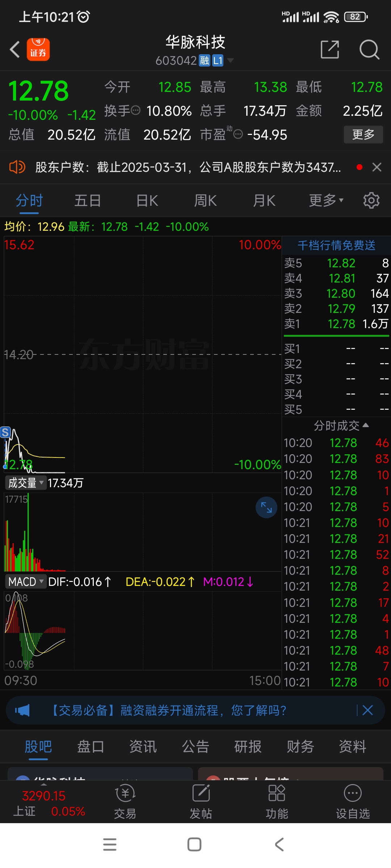Select the 分时 chart tab
The height and width of the screenshot is (868, 391).
(x=29, y=200)
